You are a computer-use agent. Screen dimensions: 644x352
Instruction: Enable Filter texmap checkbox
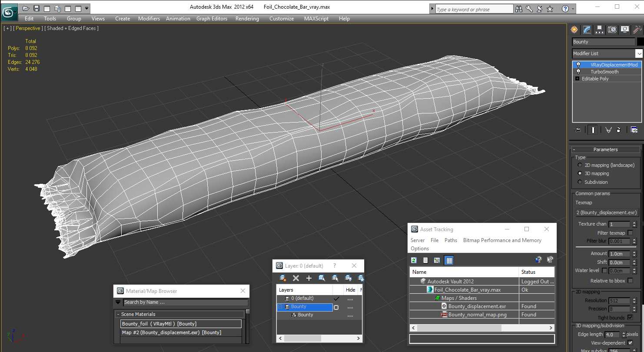(x=631, y=233)
